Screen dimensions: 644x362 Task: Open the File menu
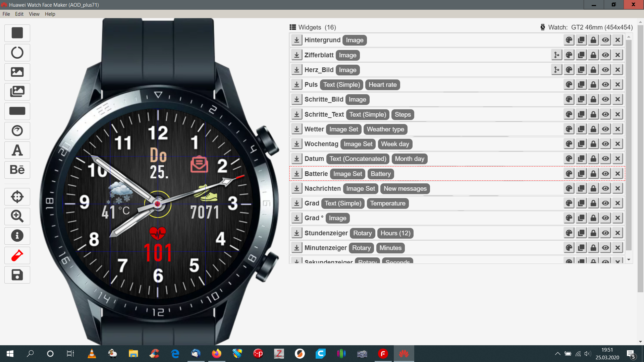tap(6, 14)
